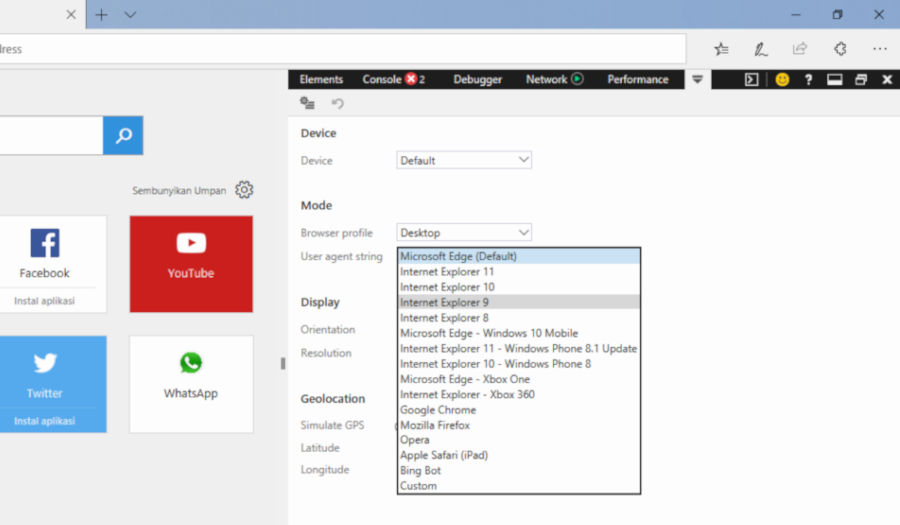Screen dimensions: 900x525
Task: Choose Mozilla Firefox user agent
Action: coord(519,425)
